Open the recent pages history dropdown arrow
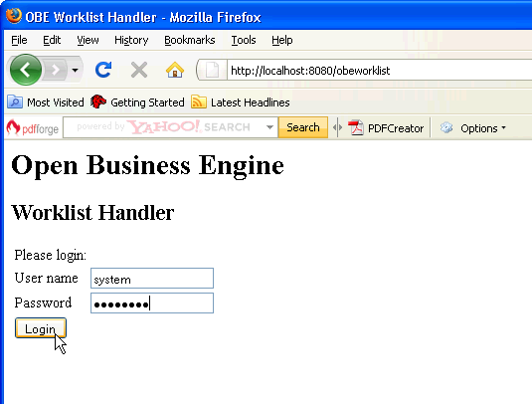The height and width of the screenshot is (404, 532). (75, 71)
